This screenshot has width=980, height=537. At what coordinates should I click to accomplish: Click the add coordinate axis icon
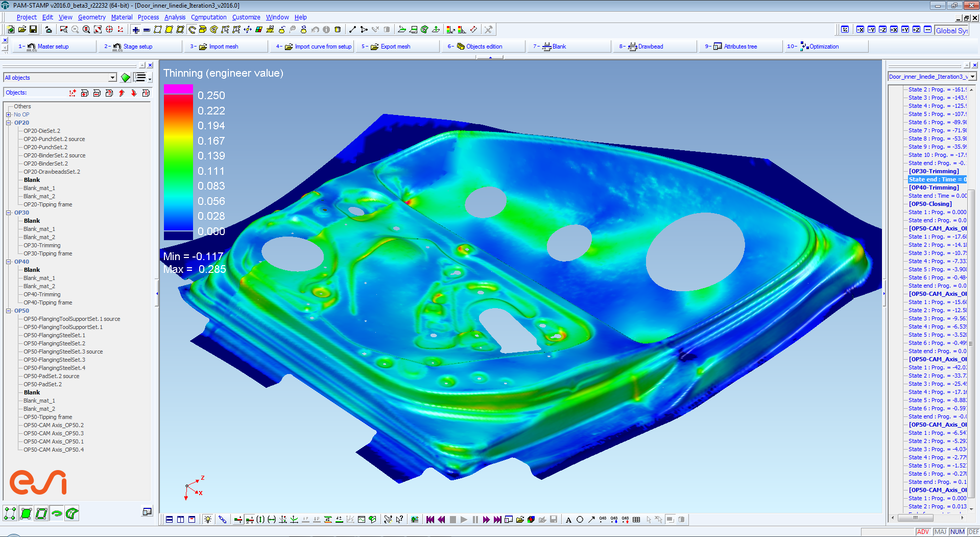click(73, 93)
